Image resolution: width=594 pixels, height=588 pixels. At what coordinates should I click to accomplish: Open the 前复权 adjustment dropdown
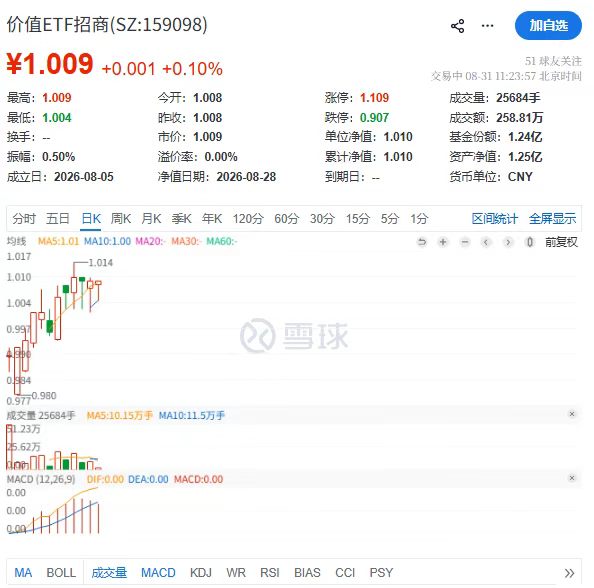point(561,242)
